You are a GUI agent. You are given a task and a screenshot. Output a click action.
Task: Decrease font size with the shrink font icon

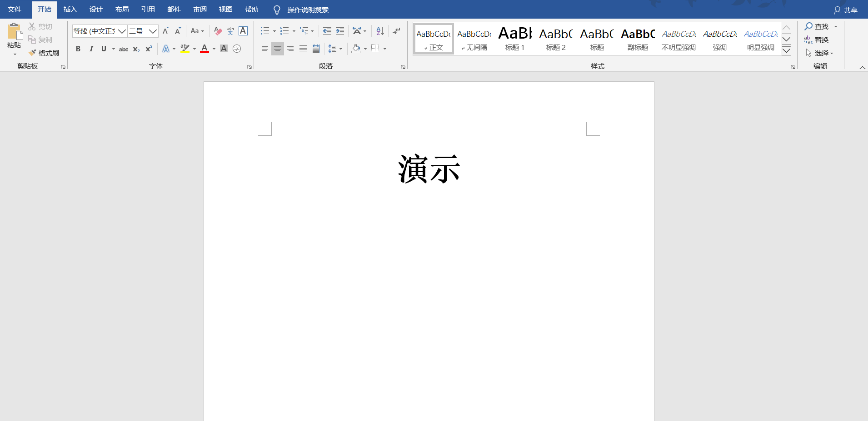[178, 31]
